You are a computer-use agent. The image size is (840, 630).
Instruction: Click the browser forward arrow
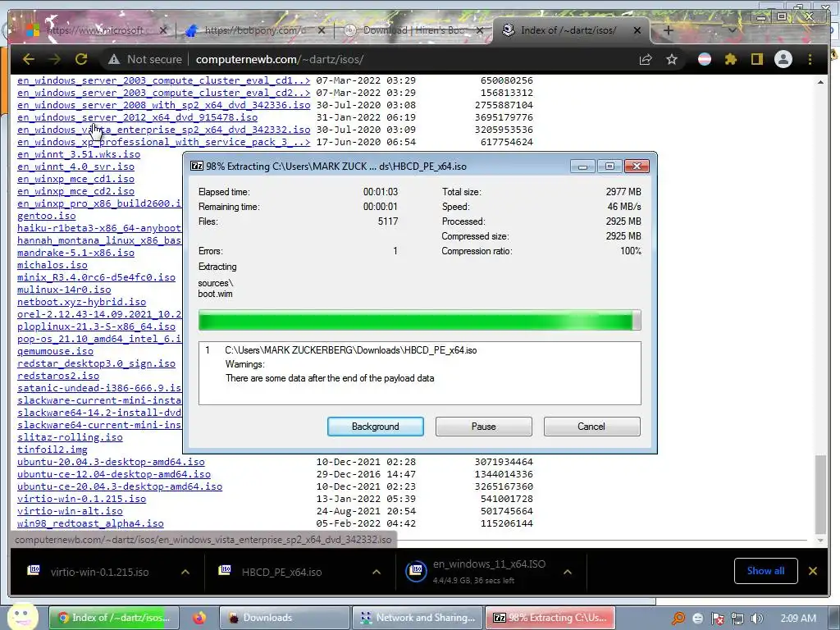[x=55, y=59]
